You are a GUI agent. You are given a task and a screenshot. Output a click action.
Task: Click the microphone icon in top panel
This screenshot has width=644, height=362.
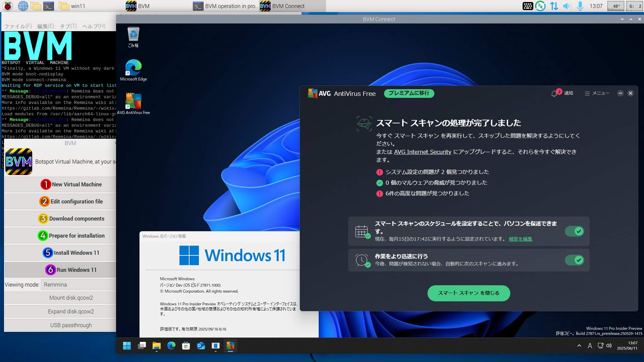tap(580, 6)
